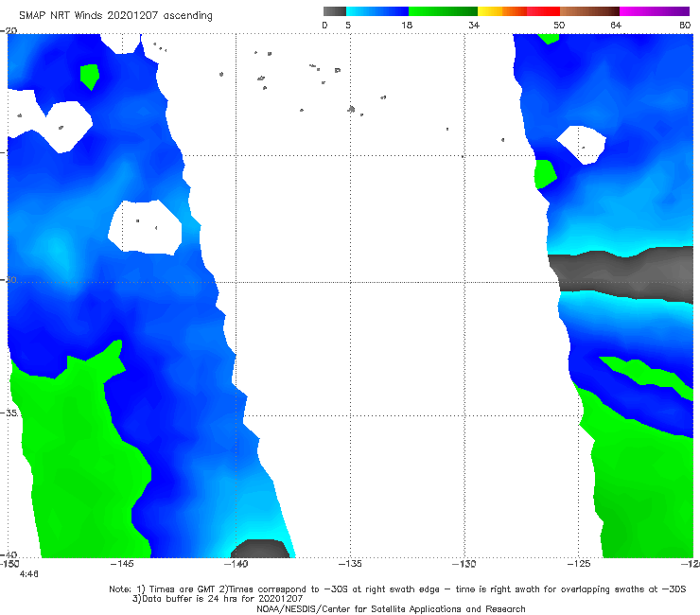Click the color scale label '80'
Screen dimensions: 700x615
pos(685,25)
